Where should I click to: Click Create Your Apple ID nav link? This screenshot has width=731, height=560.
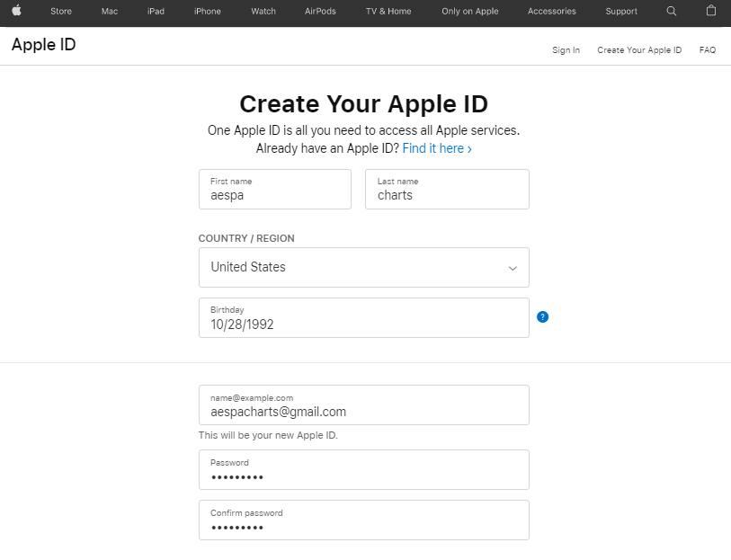[639, 49]
